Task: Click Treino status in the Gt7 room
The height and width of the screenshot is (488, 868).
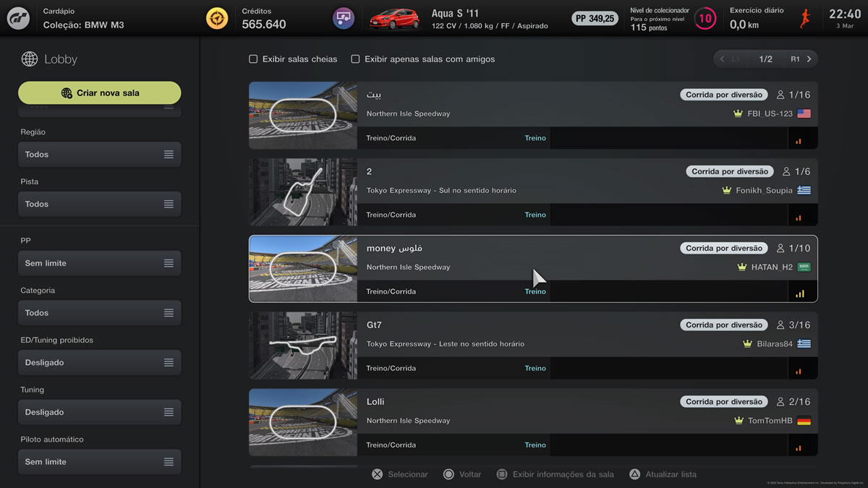Action: coord(535,368)
